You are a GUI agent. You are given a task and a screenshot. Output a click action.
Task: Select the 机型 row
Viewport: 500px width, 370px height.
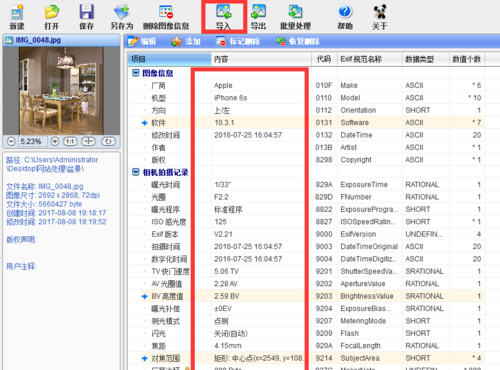307,98
